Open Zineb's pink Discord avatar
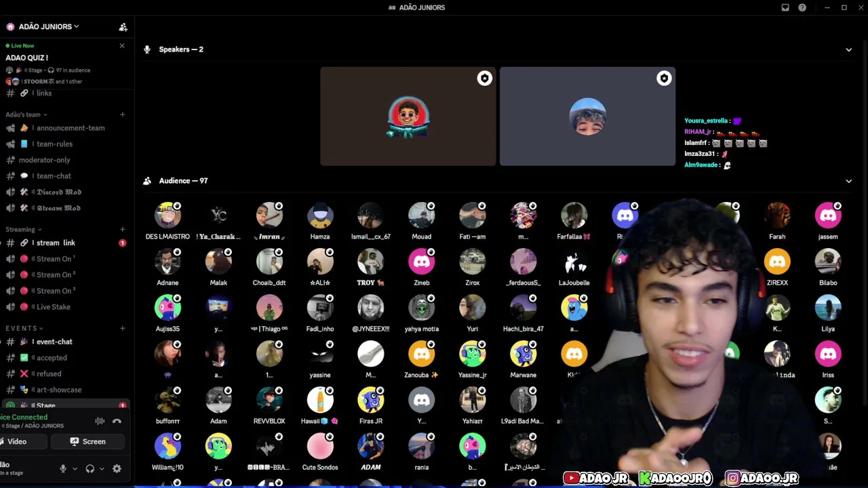 422,262
